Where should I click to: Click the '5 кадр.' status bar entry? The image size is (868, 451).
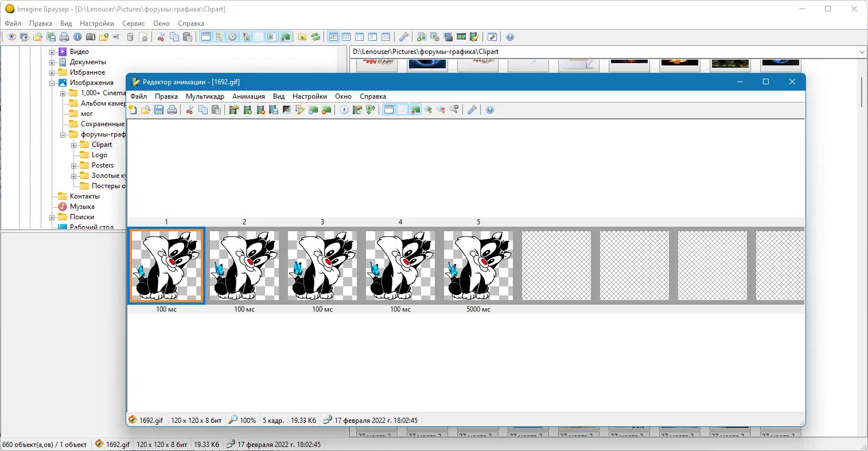pos(273,420)
